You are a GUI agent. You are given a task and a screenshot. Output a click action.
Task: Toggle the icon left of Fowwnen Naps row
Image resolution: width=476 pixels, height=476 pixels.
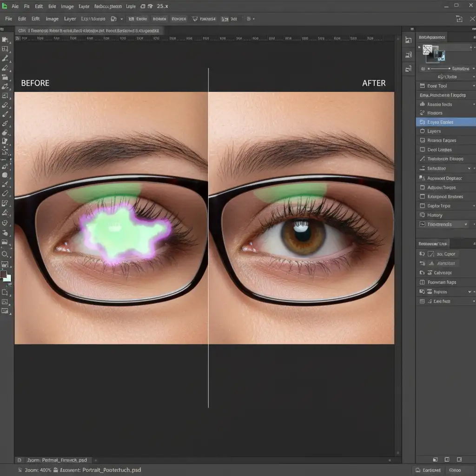422,282
